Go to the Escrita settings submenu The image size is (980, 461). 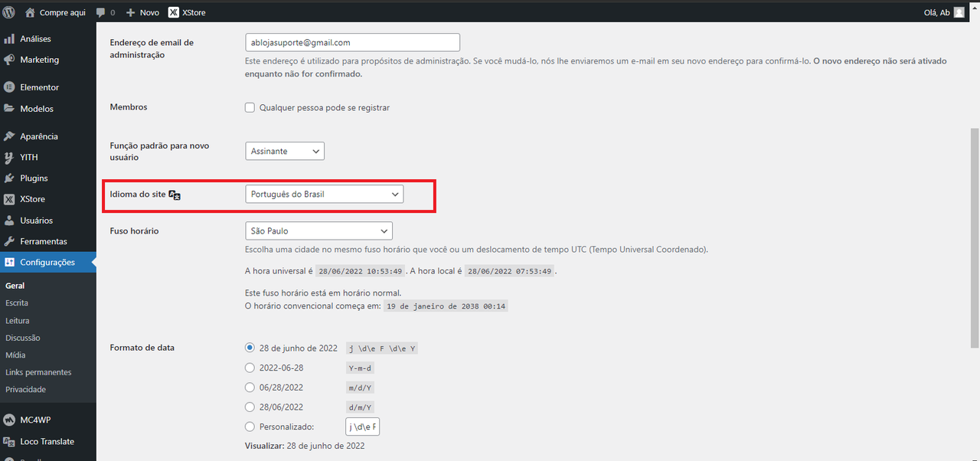point(17,303)
